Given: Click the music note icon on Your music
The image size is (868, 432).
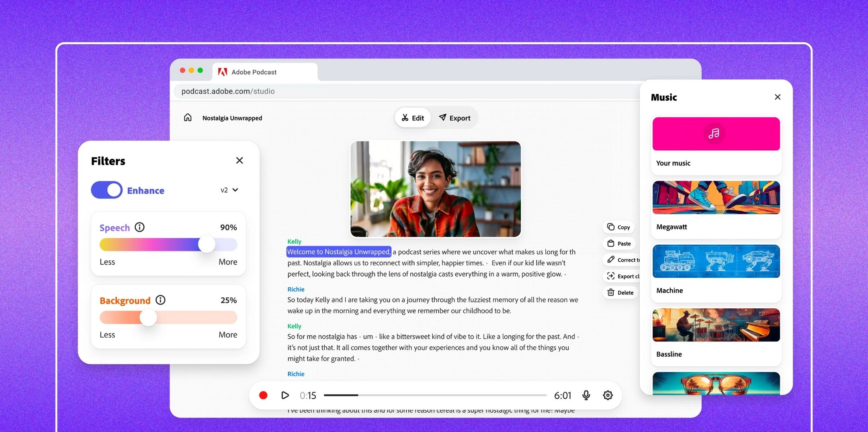Looking at the screenshot, I should (714, 133).
